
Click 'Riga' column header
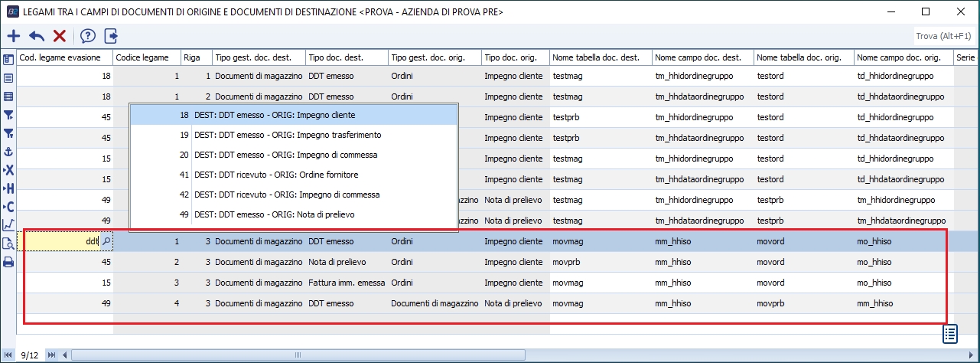pyautogui.click(x=196, y=58)
